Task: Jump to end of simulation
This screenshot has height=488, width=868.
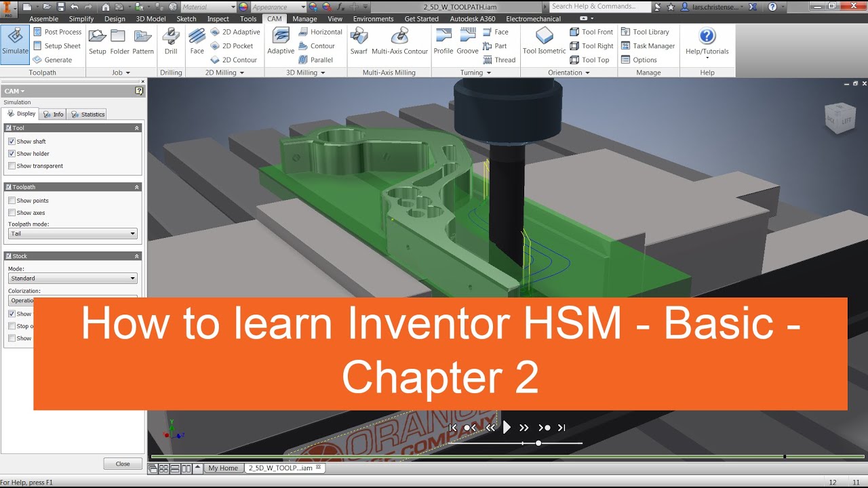Action: point(561,428)
